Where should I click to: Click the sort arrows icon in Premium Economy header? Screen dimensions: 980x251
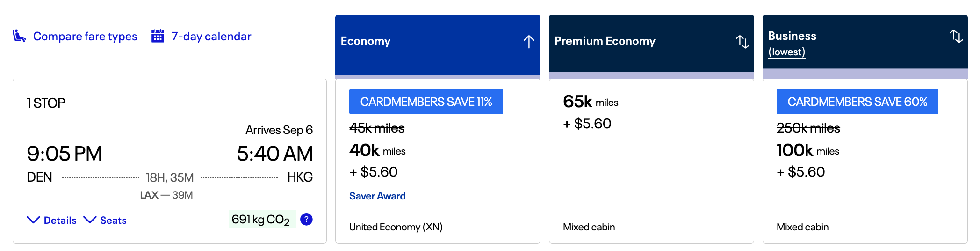(x=742, y=42)
